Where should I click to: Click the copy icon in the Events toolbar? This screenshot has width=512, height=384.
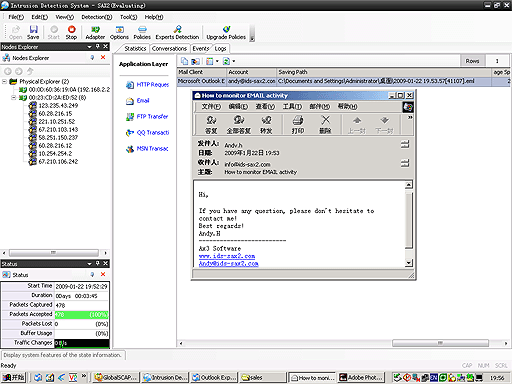click(x=184, y=61)
